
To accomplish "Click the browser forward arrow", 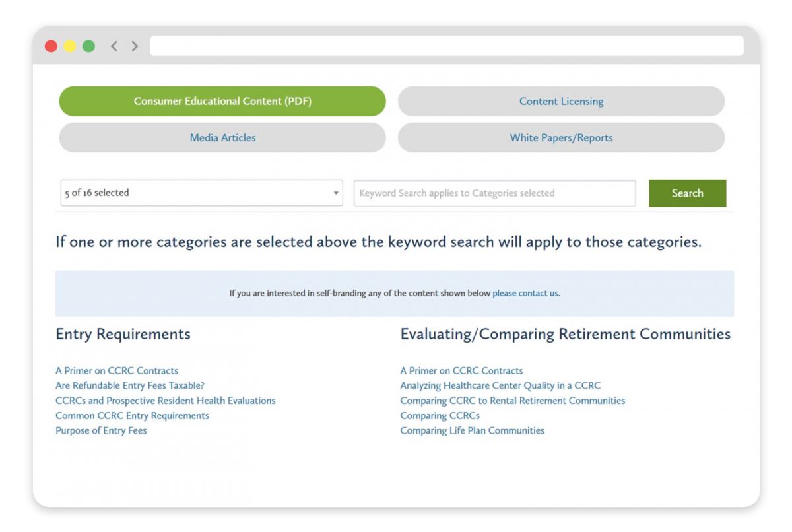I will click(134, 46).
